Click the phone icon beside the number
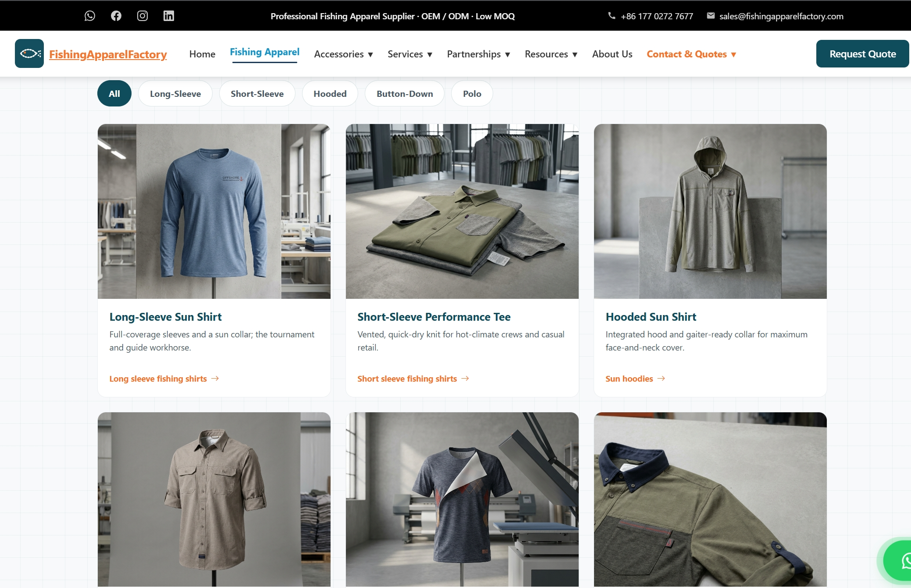 click(x=612, y=16)
